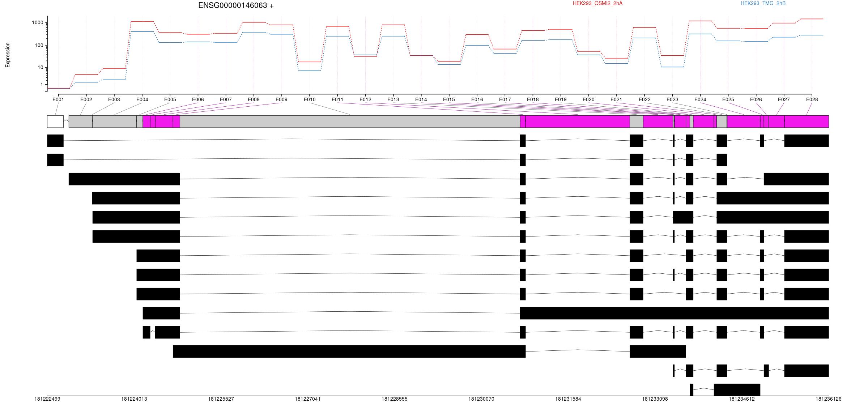Click exon label E010

pos(310,99)
